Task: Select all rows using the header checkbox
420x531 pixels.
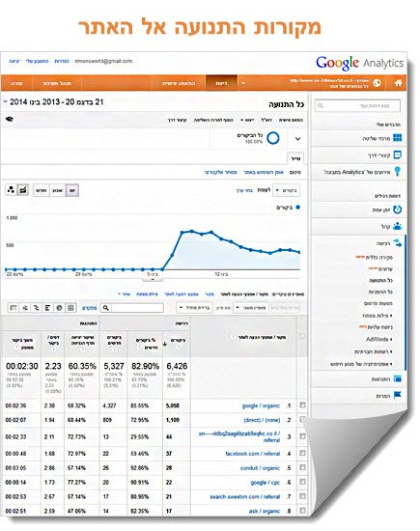Action: 302,336
